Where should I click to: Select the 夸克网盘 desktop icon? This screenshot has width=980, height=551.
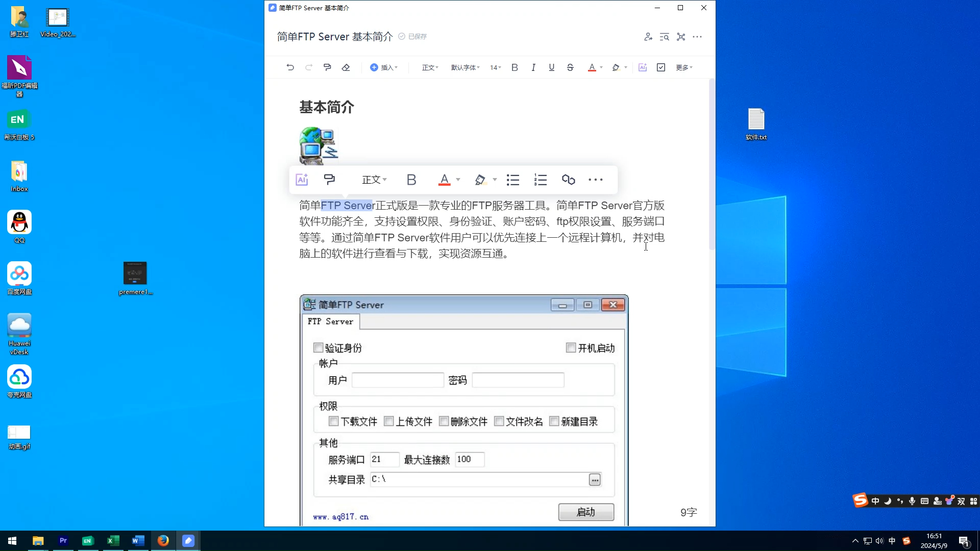(19, 382)
